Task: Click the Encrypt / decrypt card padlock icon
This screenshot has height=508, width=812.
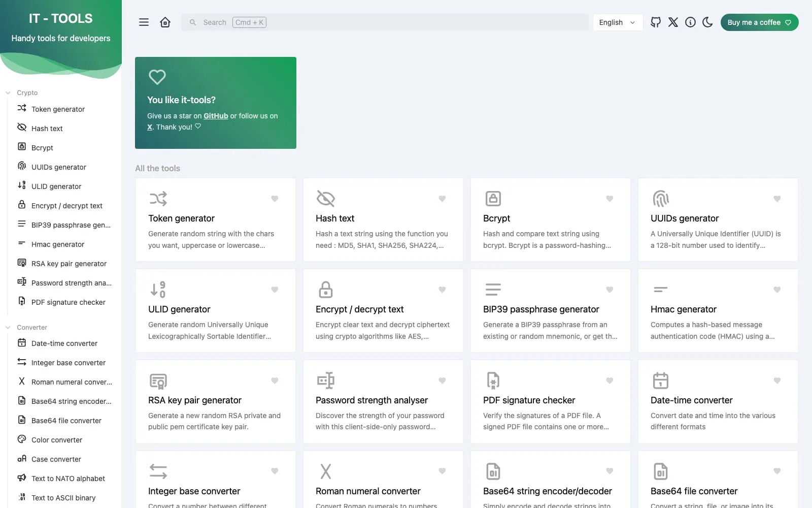Action: (325, 290)
